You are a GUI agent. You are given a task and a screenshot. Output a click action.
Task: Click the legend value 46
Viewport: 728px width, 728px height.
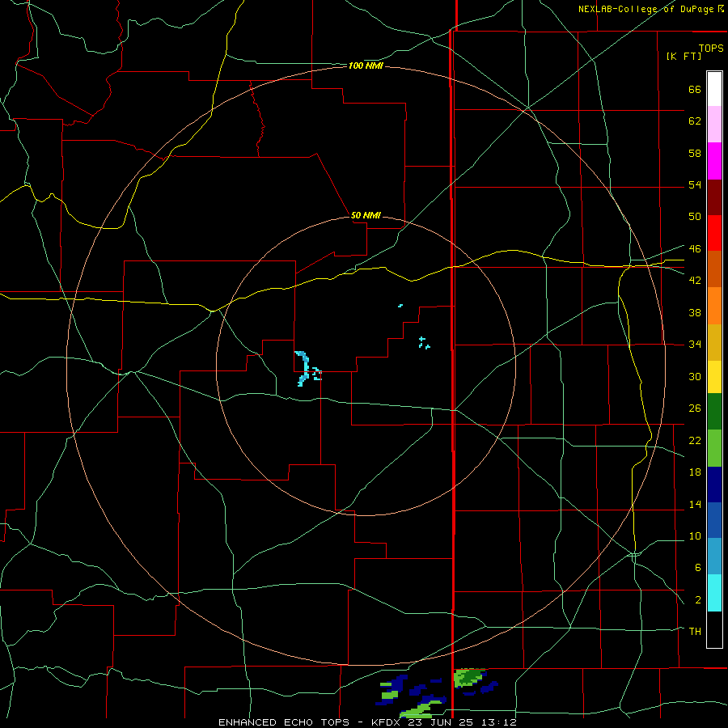695,249
